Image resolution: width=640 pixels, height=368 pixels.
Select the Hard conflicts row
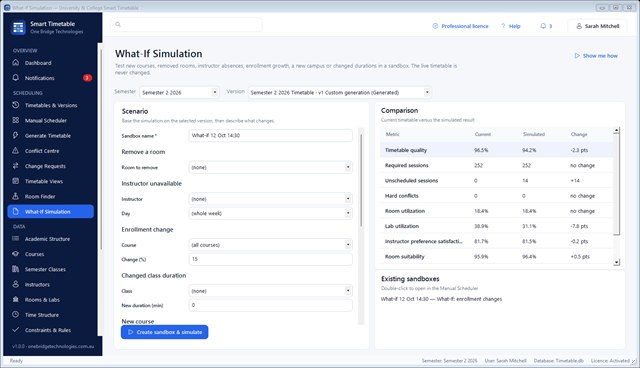(x=496, y=196)
